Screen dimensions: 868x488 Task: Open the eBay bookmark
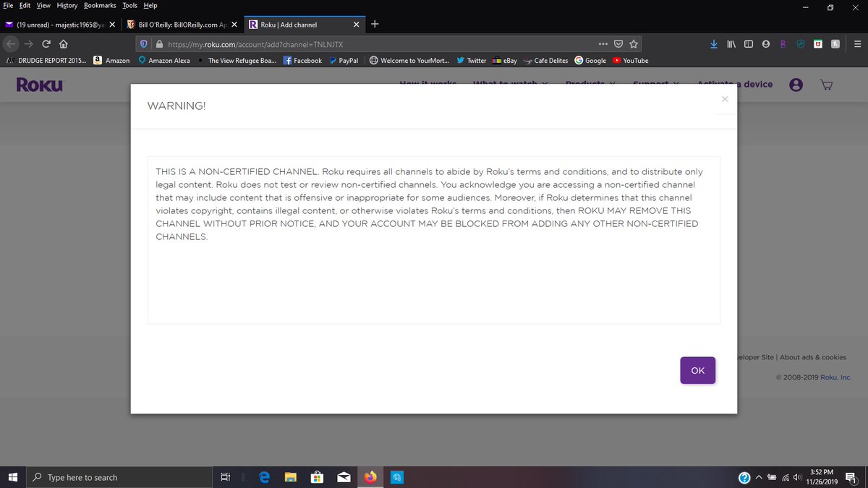click(x=505, y=61)
